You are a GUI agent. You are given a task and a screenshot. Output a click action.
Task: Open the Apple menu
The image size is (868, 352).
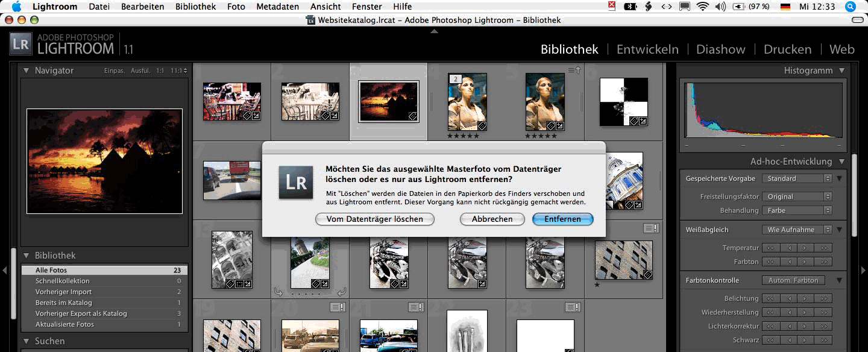[16, 7]
